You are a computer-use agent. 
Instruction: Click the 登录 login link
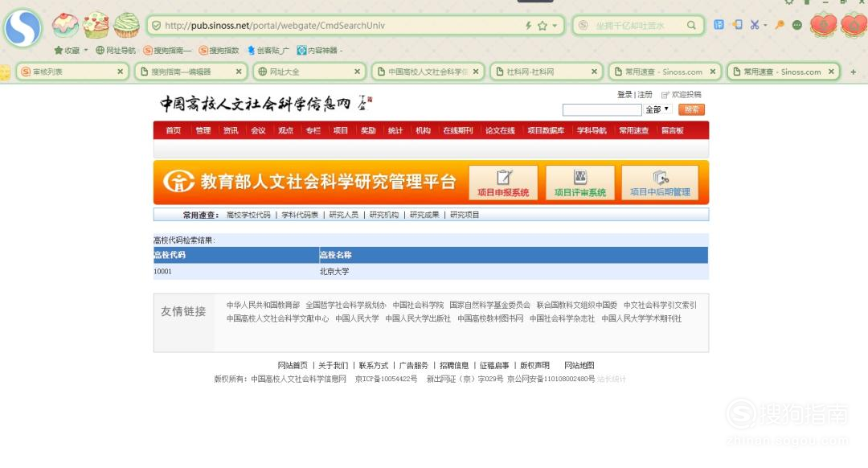(x=624, y=95)
